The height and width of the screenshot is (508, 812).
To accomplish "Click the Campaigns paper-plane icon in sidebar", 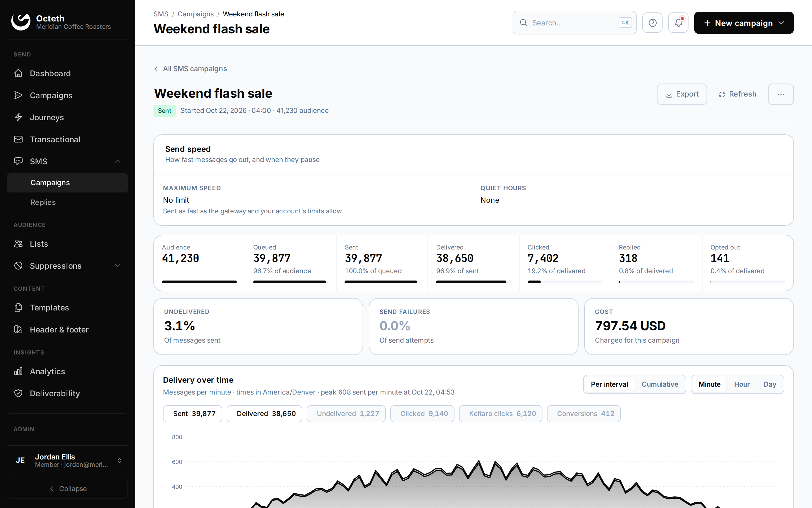I will tap(18, 95).
